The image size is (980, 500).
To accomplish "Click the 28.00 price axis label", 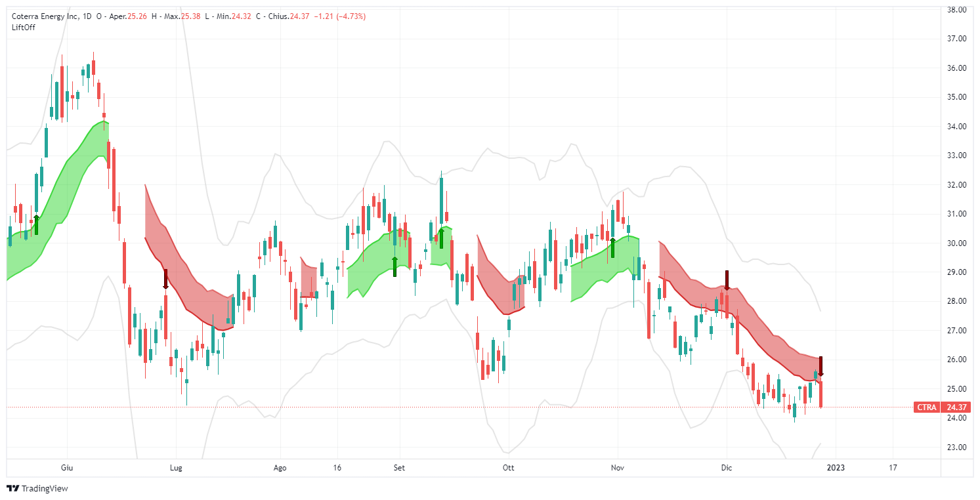I will [956, 301].
